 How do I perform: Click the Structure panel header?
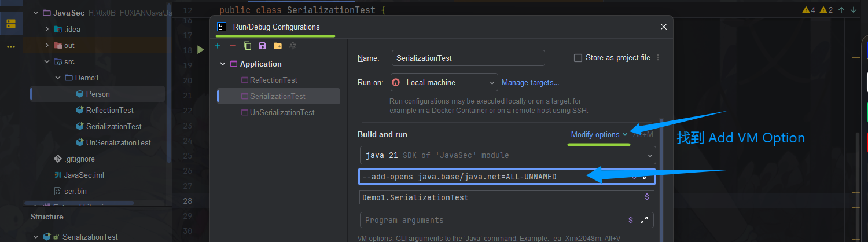tap(47, 217)
